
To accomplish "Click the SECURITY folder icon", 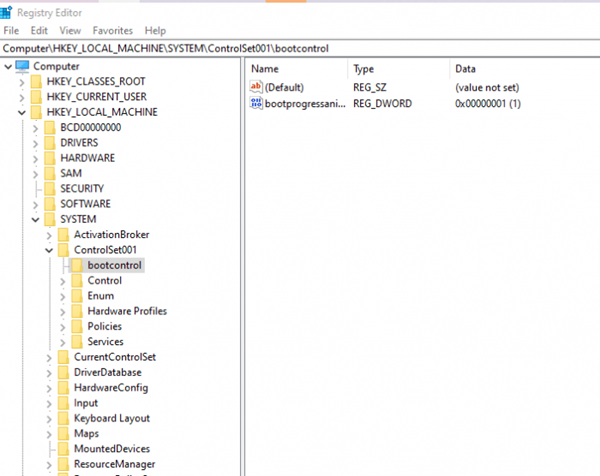I will (50, 189).
